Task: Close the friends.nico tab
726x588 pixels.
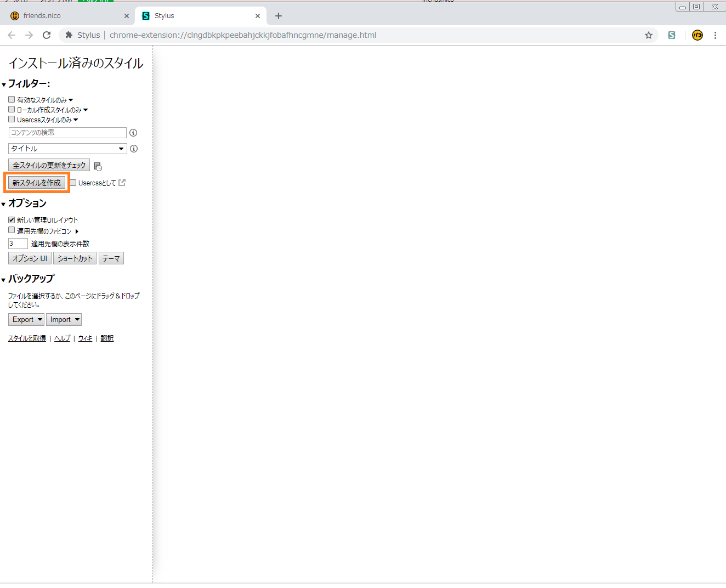Action: click(x=127, y=16)
